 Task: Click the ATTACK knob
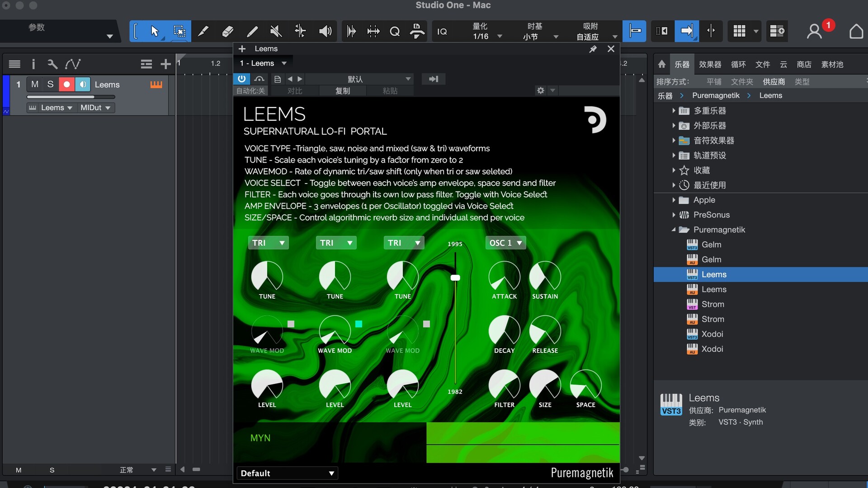click(x=504, y=277)
